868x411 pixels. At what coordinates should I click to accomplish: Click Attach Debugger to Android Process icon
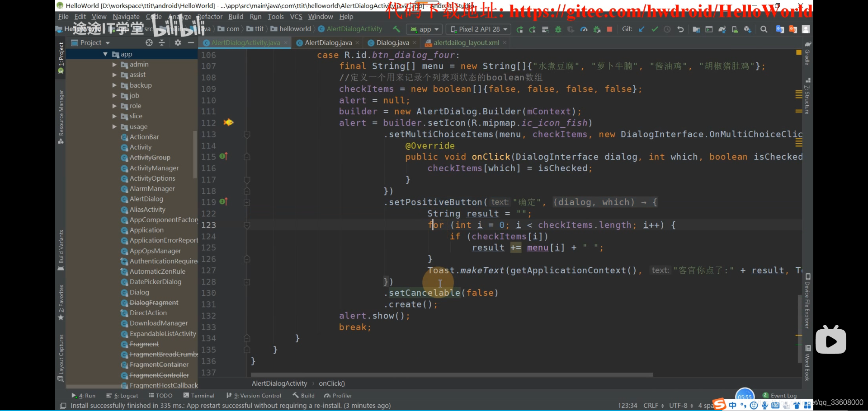pyautogui.click(x=597, y=29)
